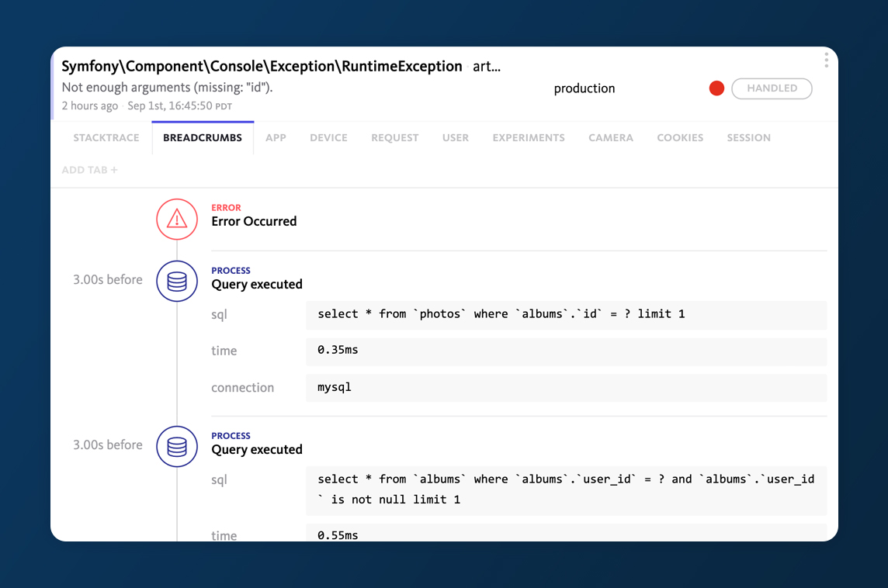This screenshot has width=888, height=588.
Task: Click the red ERROR label
Action: click(226, 208)
